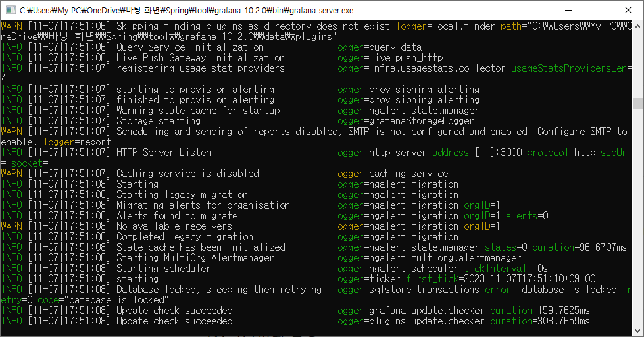Click 'Completed legacy migration' log message
This screenshot has width=644, height=337.
click(185, 237)
